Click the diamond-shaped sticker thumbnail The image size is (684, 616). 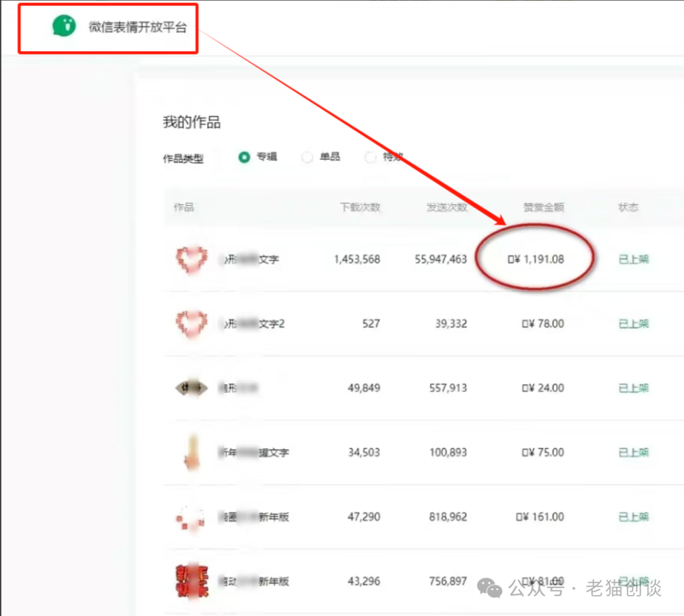click(x=191, y=388)
